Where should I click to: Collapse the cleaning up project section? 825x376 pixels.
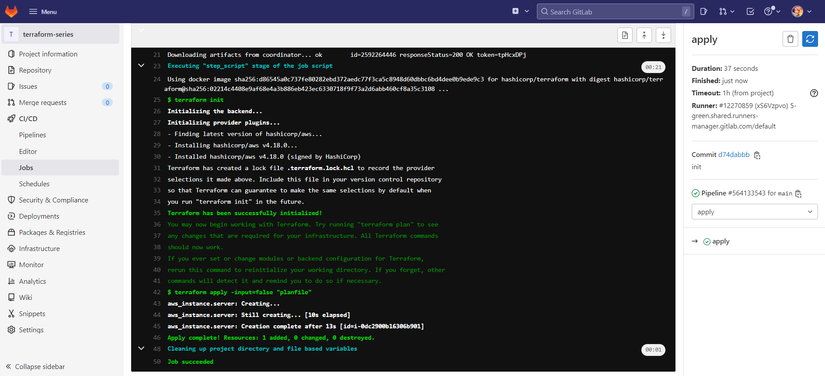click(x=140, y=348)
